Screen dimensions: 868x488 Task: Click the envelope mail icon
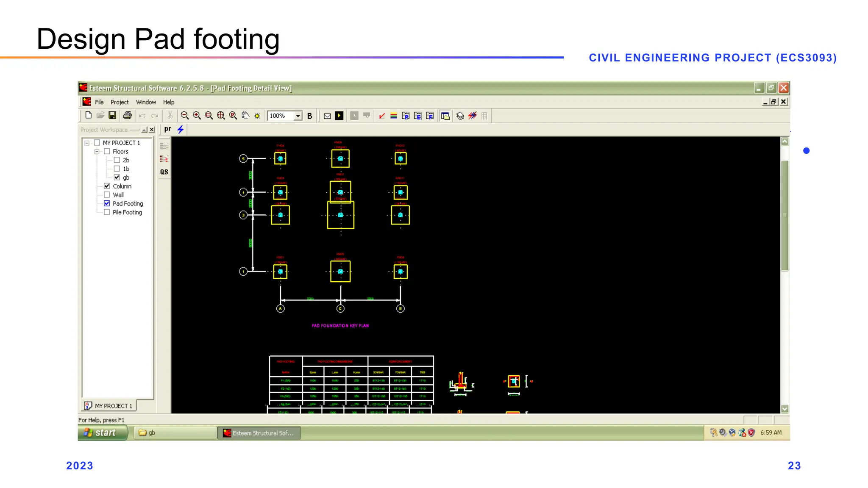pyautogui.click(x=327, y=116)
